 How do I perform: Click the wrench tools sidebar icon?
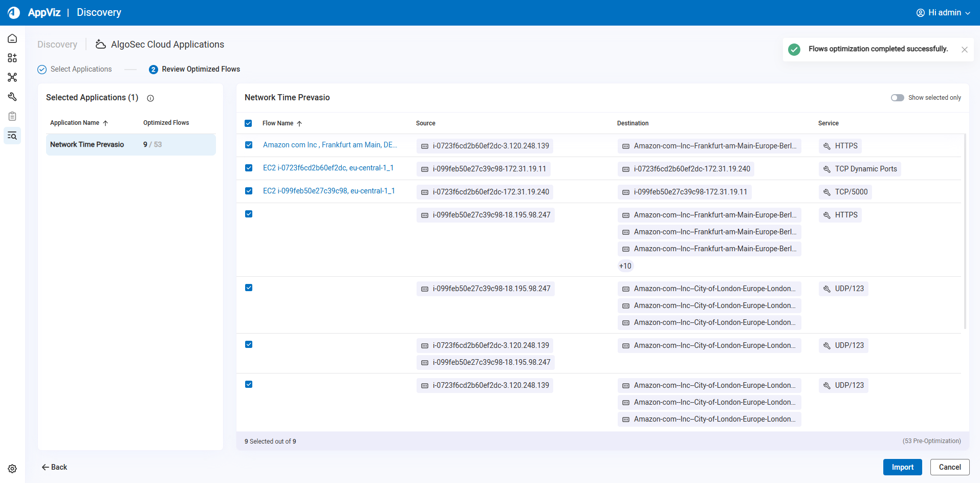[12, 97]
